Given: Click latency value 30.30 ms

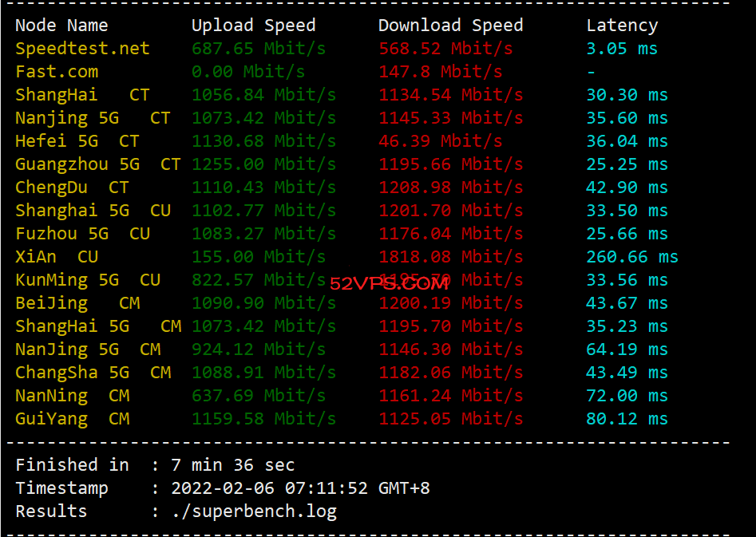Looking at the screenshot, I should coord(627,95).
